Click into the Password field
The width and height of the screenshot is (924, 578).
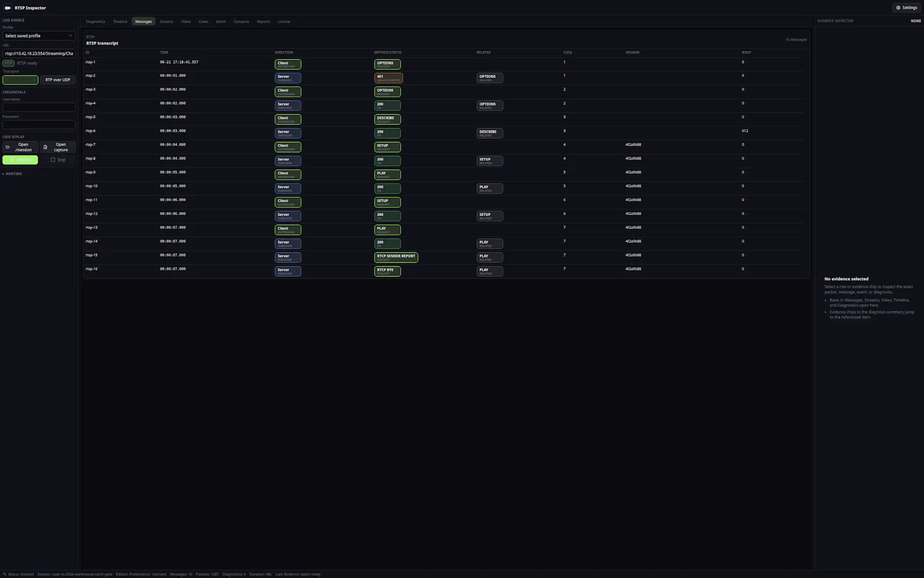(39, 124)
